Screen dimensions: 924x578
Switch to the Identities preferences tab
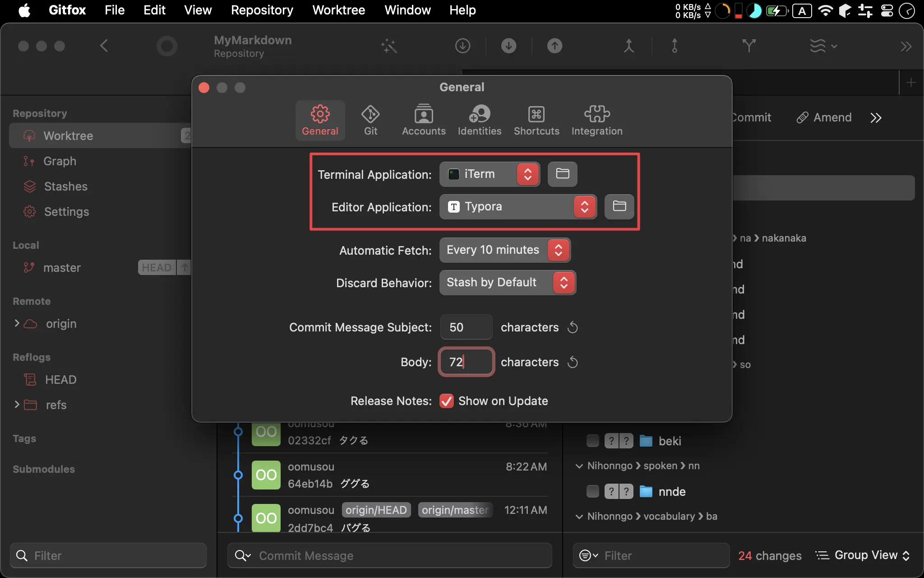click(479, 120)
